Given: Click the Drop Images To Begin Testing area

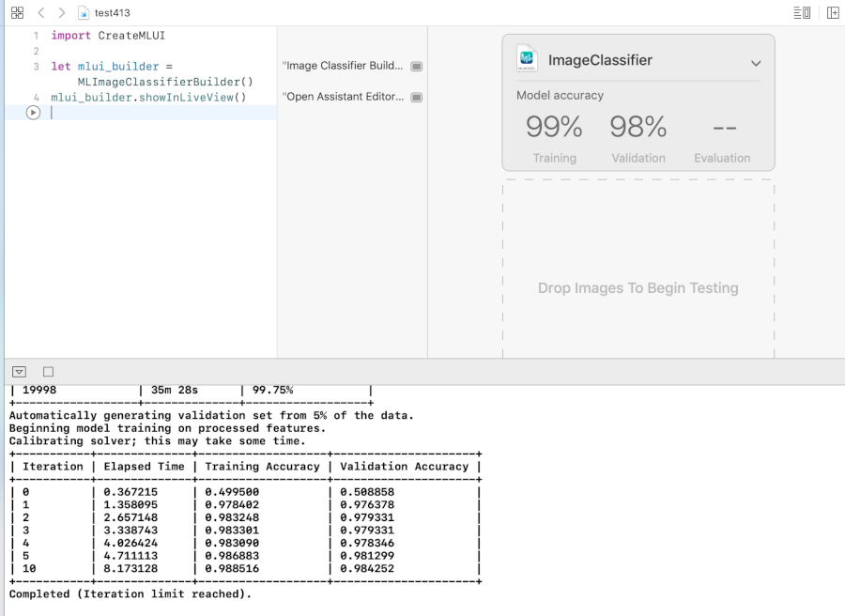Looking at the screenshot, I should (638, 269).
